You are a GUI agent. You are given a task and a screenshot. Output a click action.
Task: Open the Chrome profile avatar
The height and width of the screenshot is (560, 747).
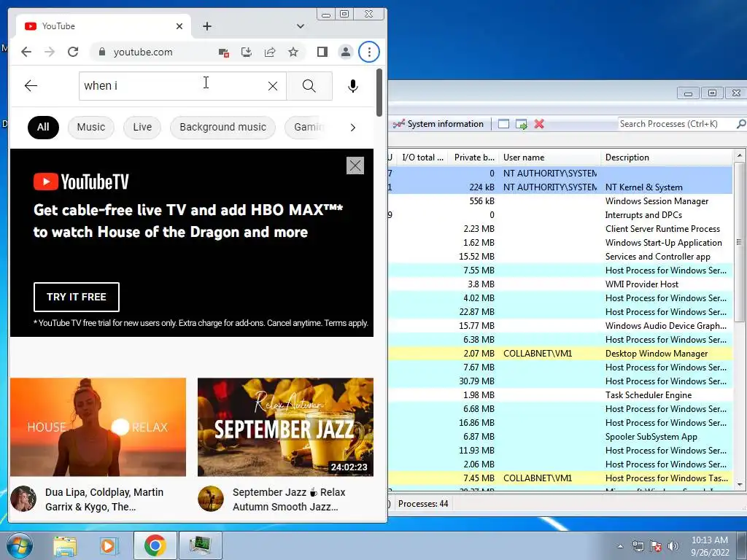click(x=345, y=52)
